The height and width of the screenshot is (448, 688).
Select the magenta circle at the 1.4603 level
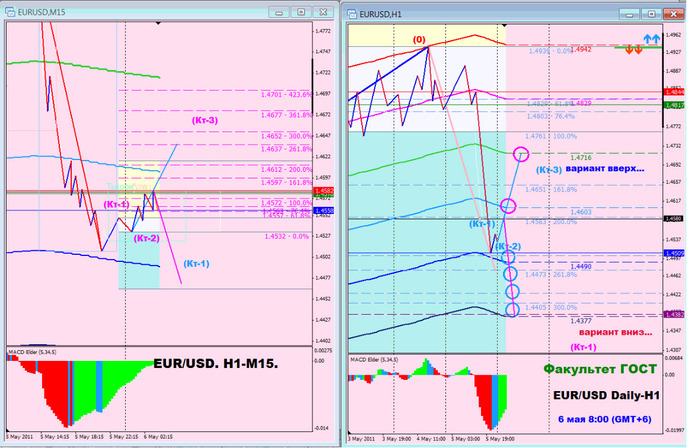click(x=508, y=206)
